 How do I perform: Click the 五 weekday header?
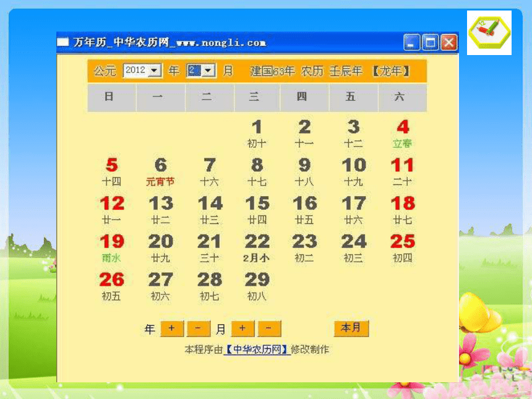click(354, 98)
